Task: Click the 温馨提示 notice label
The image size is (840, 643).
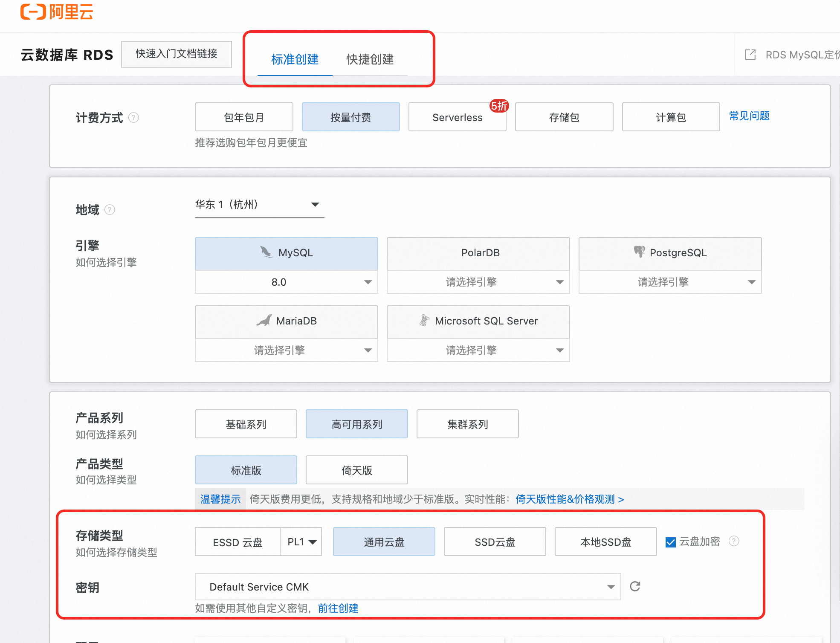Action: click(220, 499)
